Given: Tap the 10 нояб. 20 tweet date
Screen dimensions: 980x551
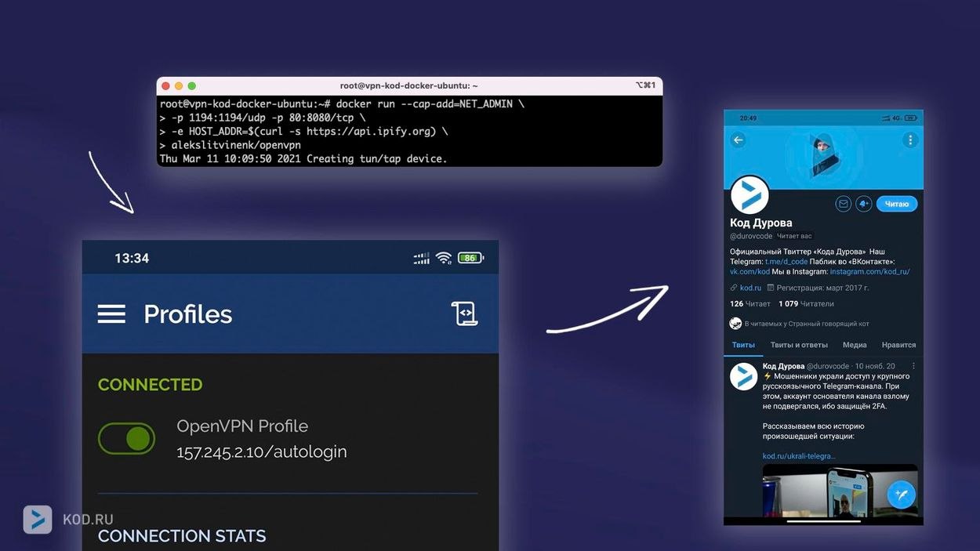Looking at the screenshot, I should [x=875, y=366].
